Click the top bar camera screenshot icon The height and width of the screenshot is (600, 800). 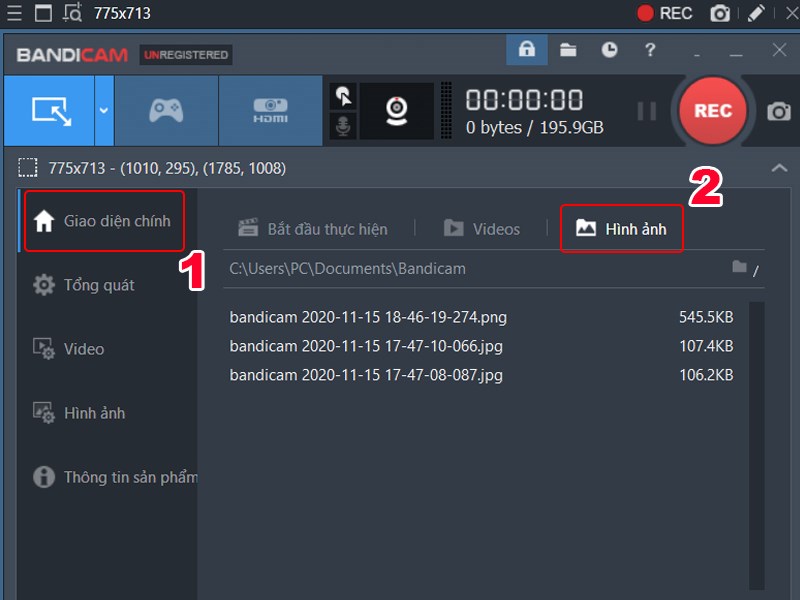720,13
